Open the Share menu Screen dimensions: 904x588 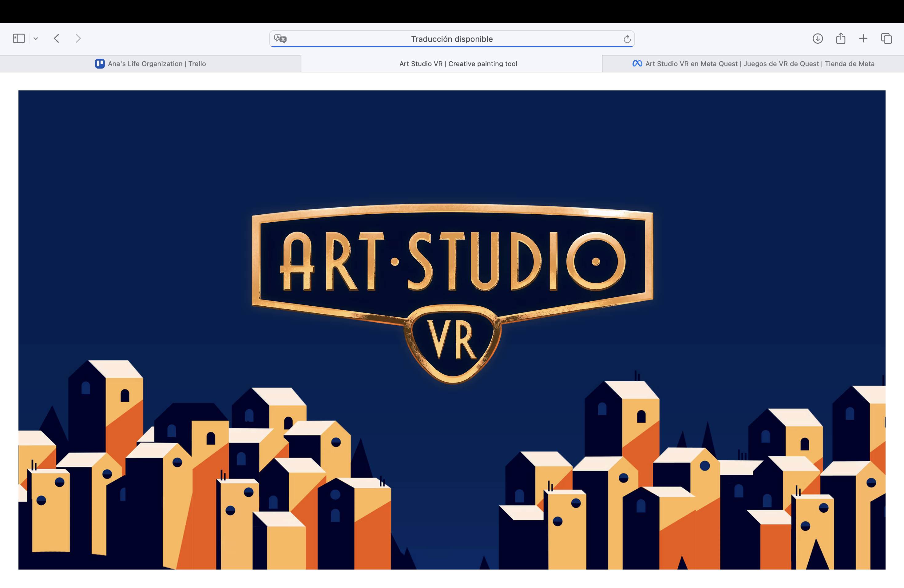click(841, 38)
